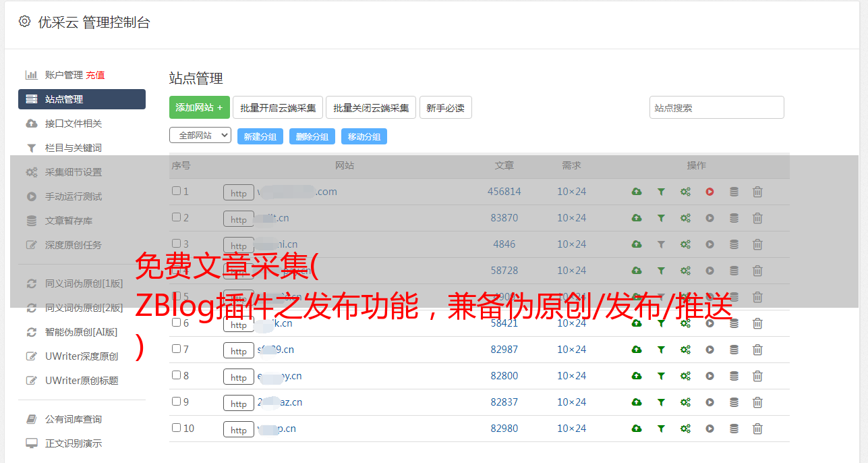Tick the checkbox for row 7
Viewport: 868px width, 463px height.
point(176,349)
